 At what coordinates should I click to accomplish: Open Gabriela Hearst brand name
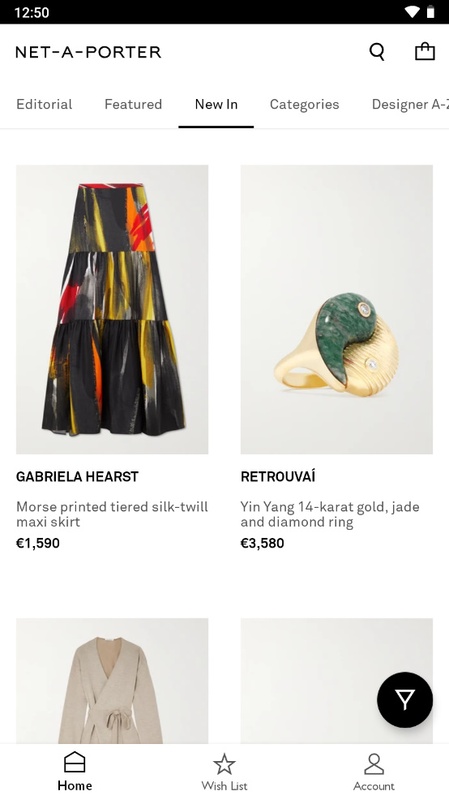(78, 477)
